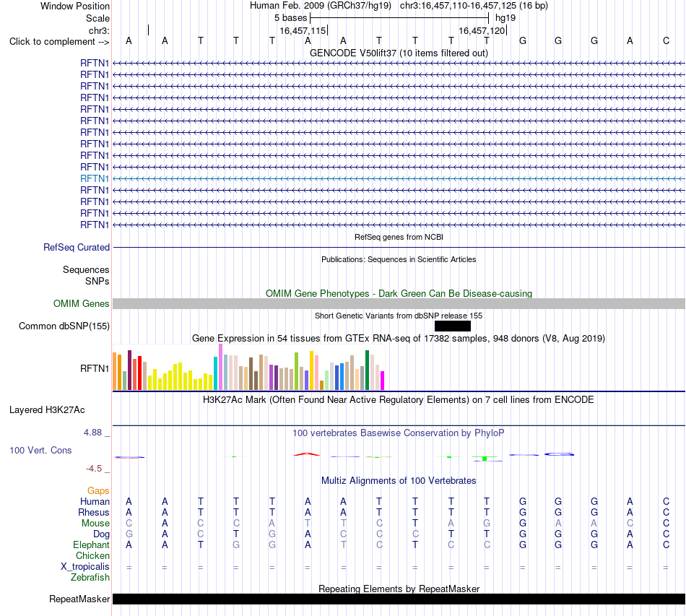Select the Elephant alignment row label

pyautogui.click(x=92, y=545)
